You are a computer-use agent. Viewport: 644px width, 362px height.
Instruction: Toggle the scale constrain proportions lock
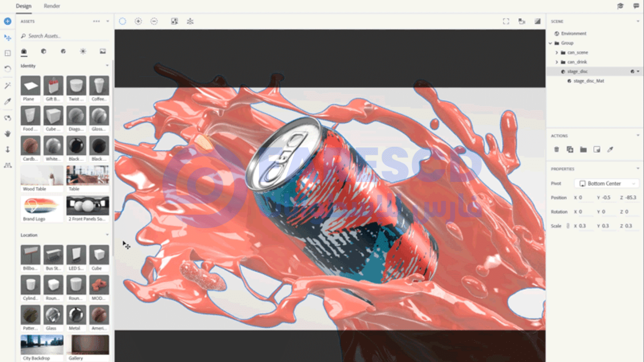point(568,226)
